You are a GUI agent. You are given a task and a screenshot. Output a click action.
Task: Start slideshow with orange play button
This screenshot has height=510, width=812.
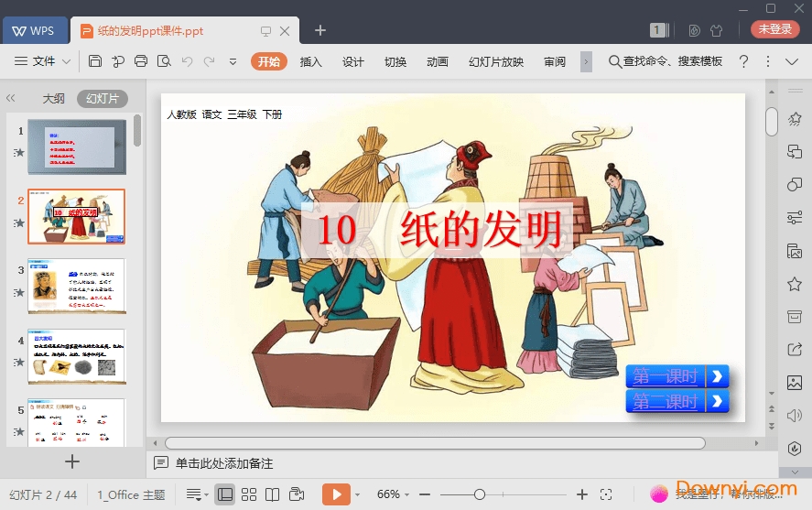tap(336, 494)
